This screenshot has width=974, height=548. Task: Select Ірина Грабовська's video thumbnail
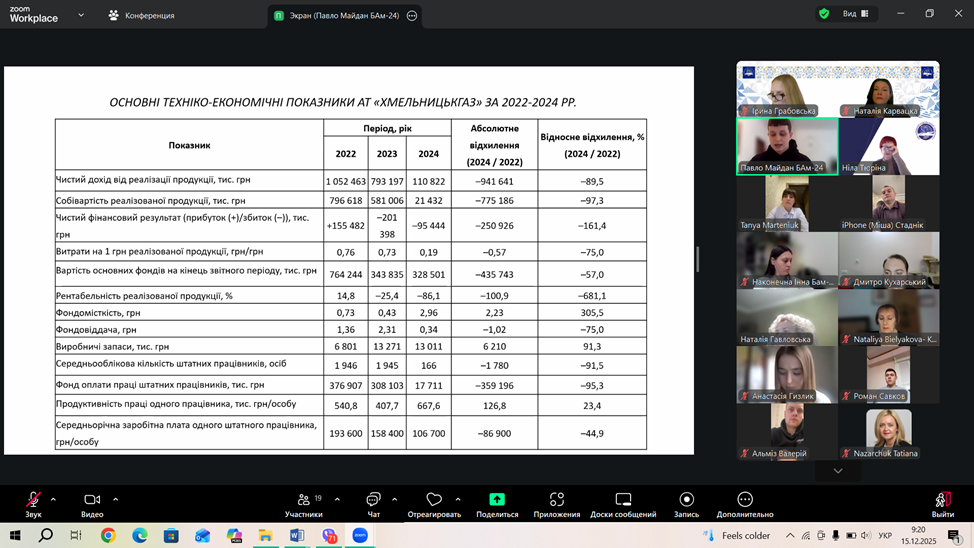[787, 90]
